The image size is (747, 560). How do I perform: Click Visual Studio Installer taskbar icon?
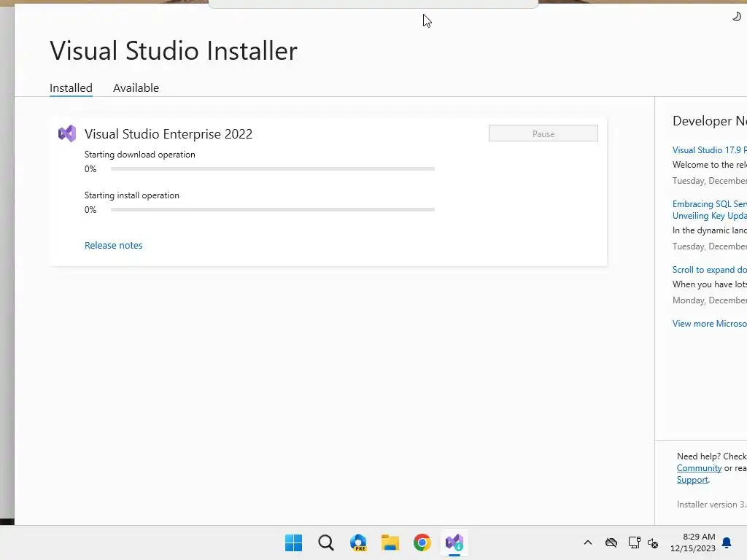point(454,542)
